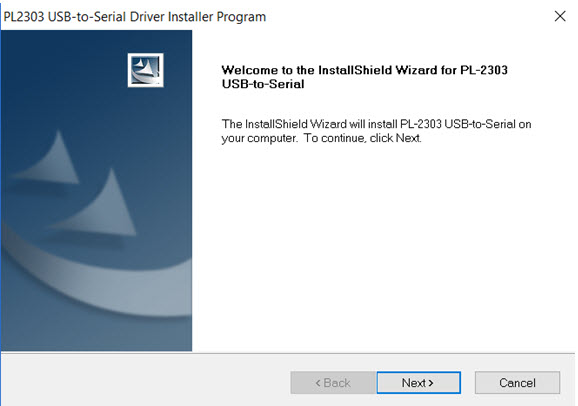Close the installer with the X icon
This screenshot has width=578, height=406.
pos(560,16)
